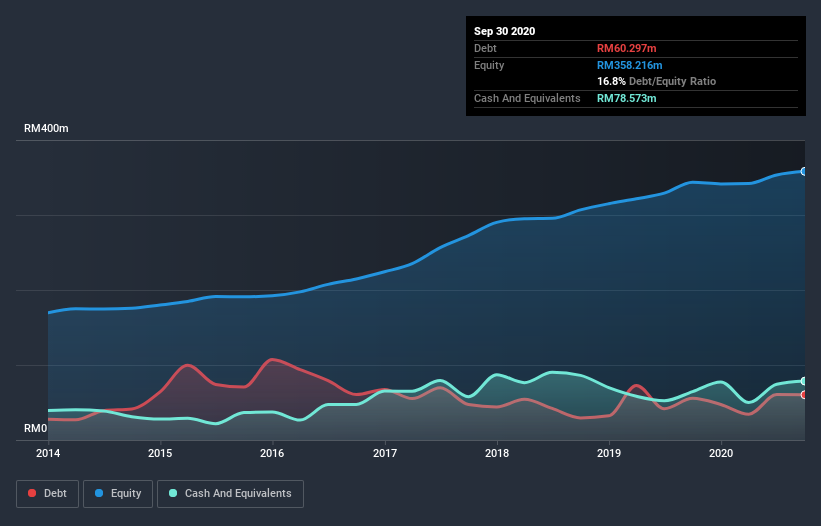Select the 2018 x-axis label
The height and width of the screenshot is (526, 821).
[497, 453]
